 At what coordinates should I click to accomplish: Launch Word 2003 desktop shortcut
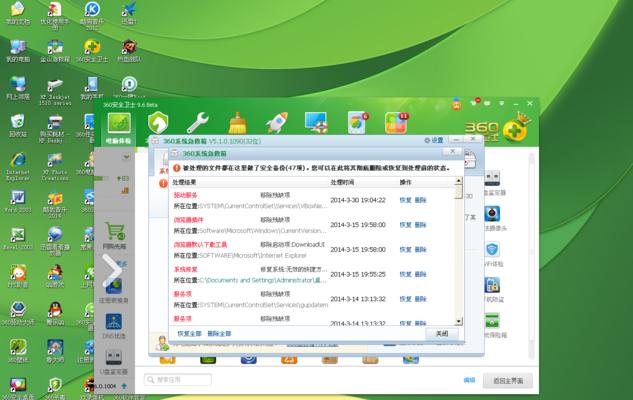(17, 201)
